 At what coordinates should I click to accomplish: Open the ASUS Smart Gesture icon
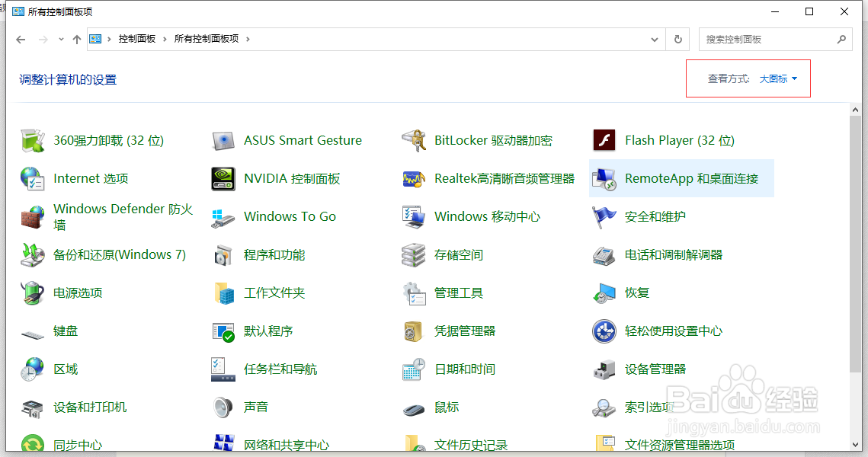click(x=223, y=141)
